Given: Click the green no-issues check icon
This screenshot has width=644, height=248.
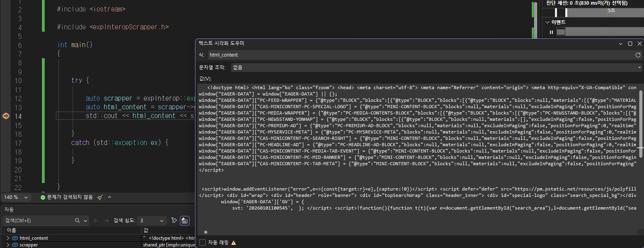Looking at the screenshot, I should [43, 197].
